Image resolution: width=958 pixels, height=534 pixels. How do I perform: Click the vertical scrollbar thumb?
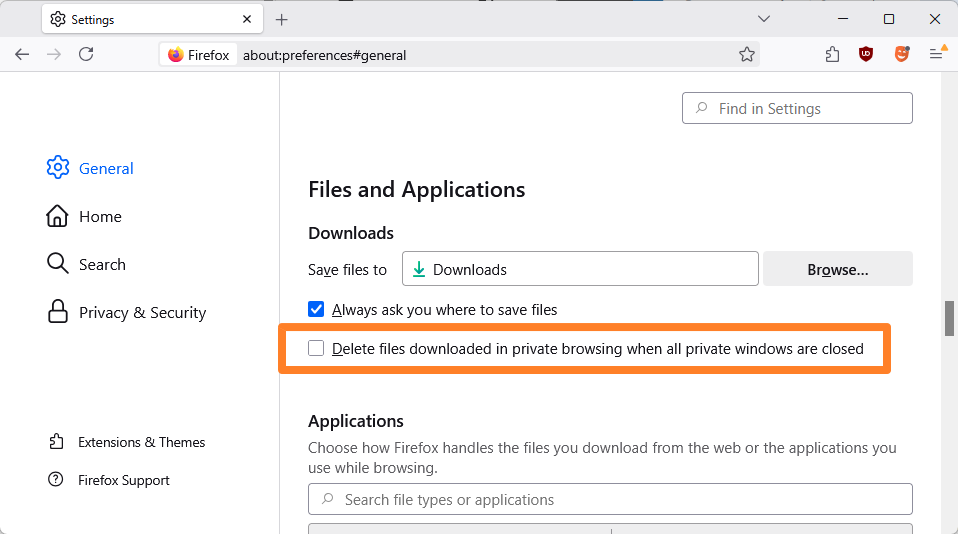949,318
